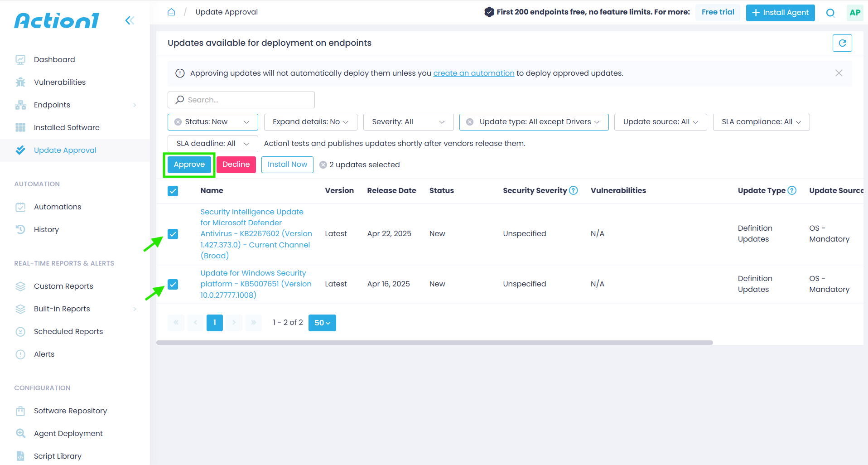
Task: Click the Script Library file icon
Action: (20, 456)
